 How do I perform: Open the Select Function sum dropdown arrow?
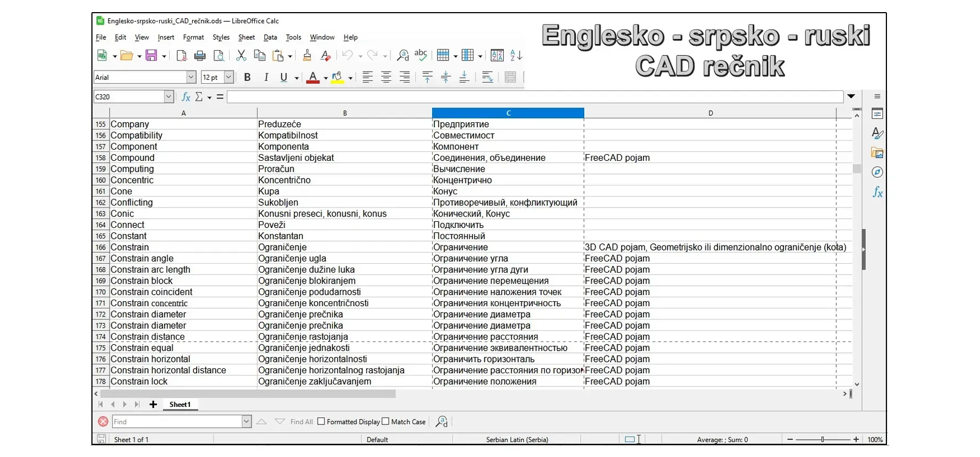click(210, 97)
